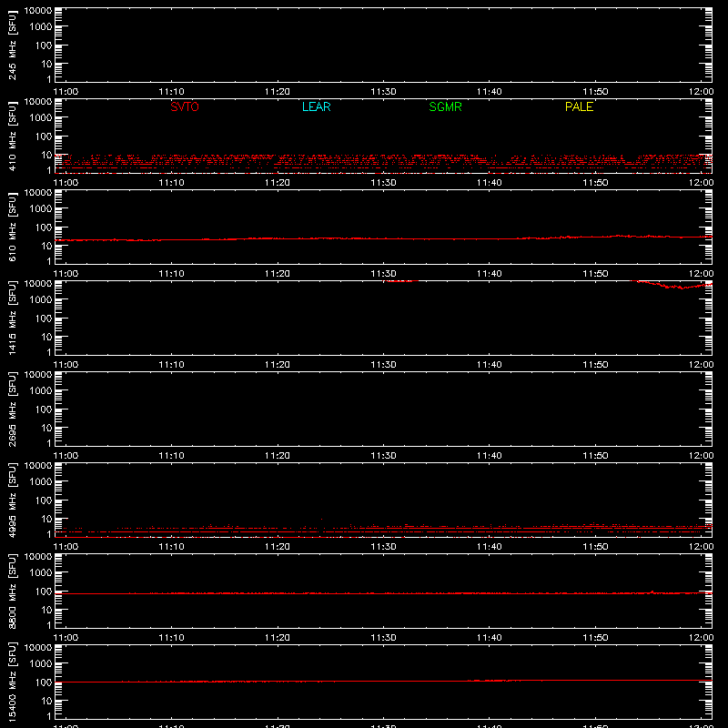Select the 610 MHz [SFU] axis title
Image resolution: width=728 pixels, height=728 pixels.
click(13, 227)
